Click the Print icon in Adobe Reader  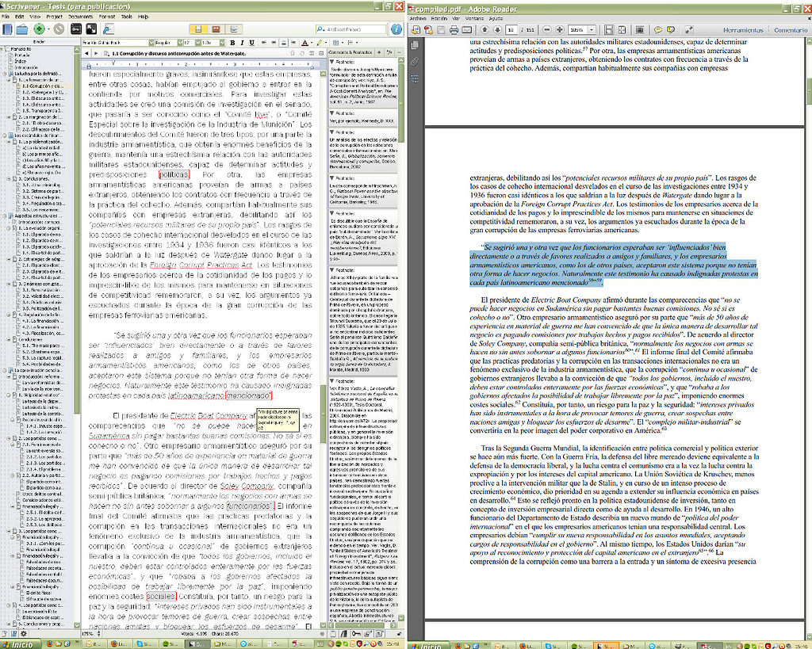(454, 29)
